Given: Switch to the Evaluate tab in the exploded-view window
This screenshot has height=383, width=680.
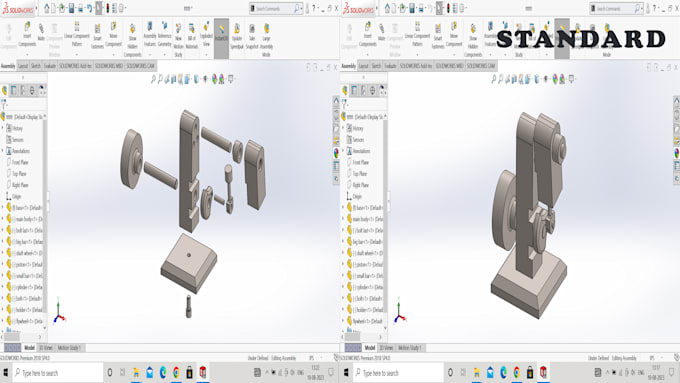Looking at the screenshot, I should pyautogui.click(x=50, y=66).
